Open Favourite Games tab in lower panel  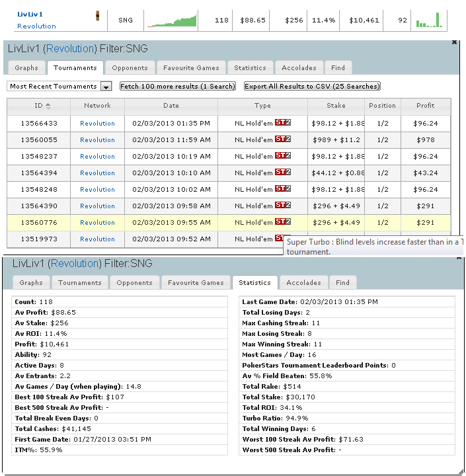tap(196, 283)
